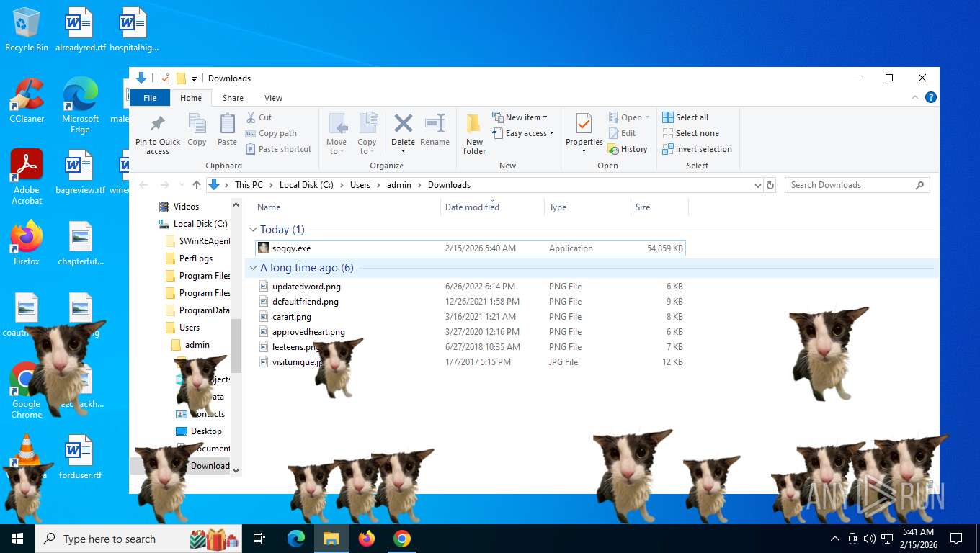
Task: Open the File tab
Action: point(150,98)
